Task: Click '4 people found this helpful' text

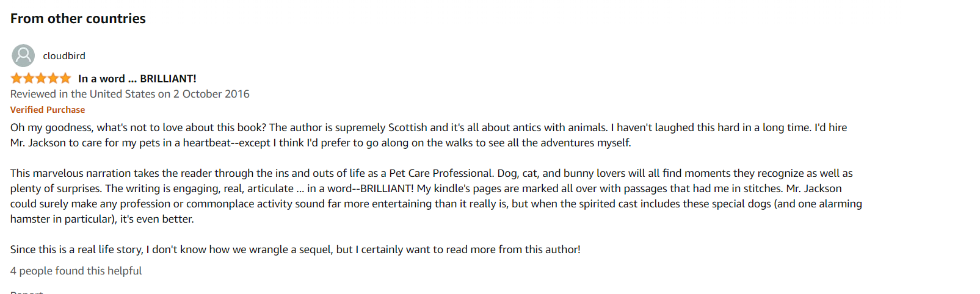Action: tap(76, 271)
